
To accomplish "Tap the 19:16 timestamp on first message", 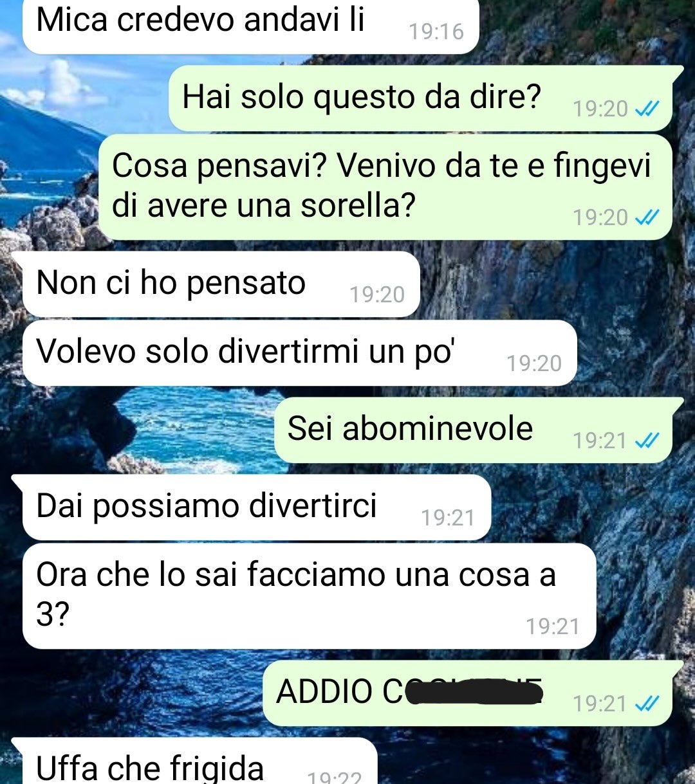I will pos(436,31).
